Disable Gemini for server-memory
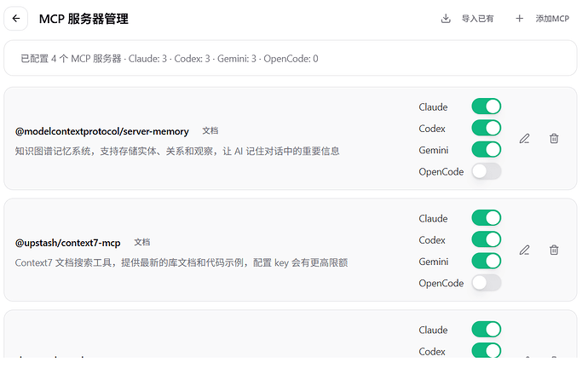588x374 pixels. (x=487, y=150)
